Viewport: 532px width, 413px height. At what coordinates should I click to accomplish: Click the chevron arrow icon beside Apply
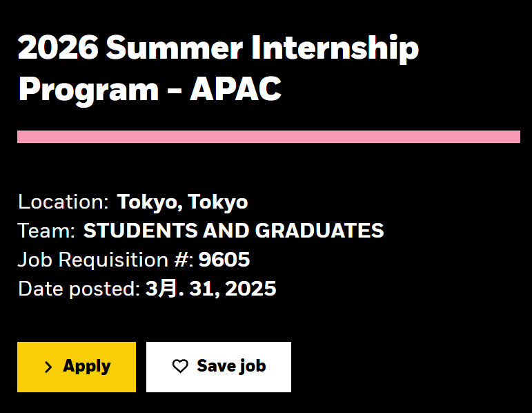click(48, 367)
